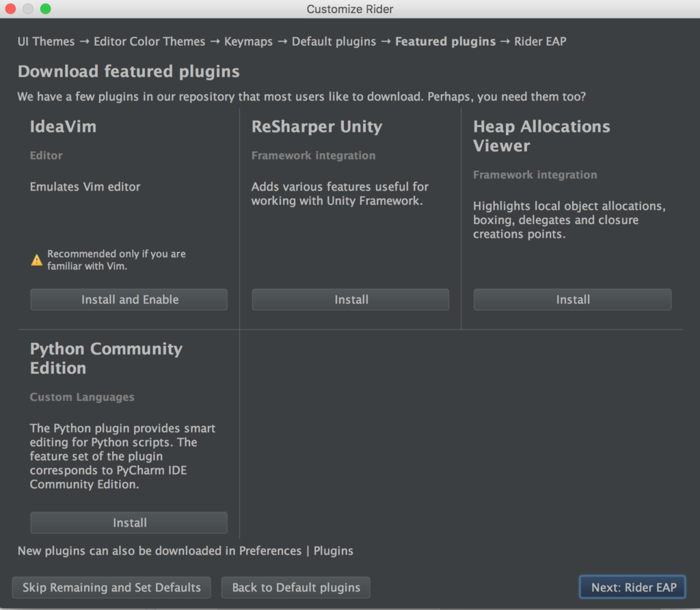Select Featured plugins breadcrumb step
The width and height of the screenshot is (700, 610).
pos(446,42)
